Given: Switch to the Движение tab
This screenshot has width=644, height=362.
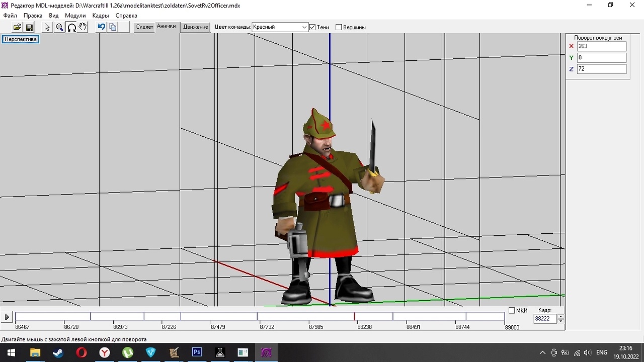Looking at the screenshot, I should [196, 27].
